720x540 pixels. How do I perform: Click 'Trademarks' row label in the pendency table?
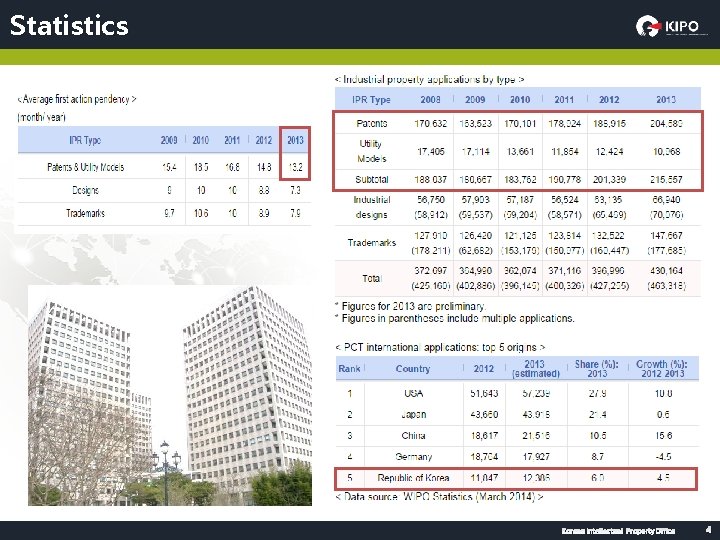point(85,213)
